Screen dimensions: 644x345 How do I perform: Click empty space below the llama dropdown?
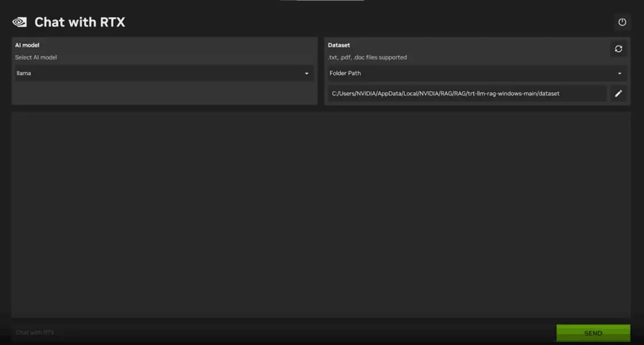click(x=164, y=93)
